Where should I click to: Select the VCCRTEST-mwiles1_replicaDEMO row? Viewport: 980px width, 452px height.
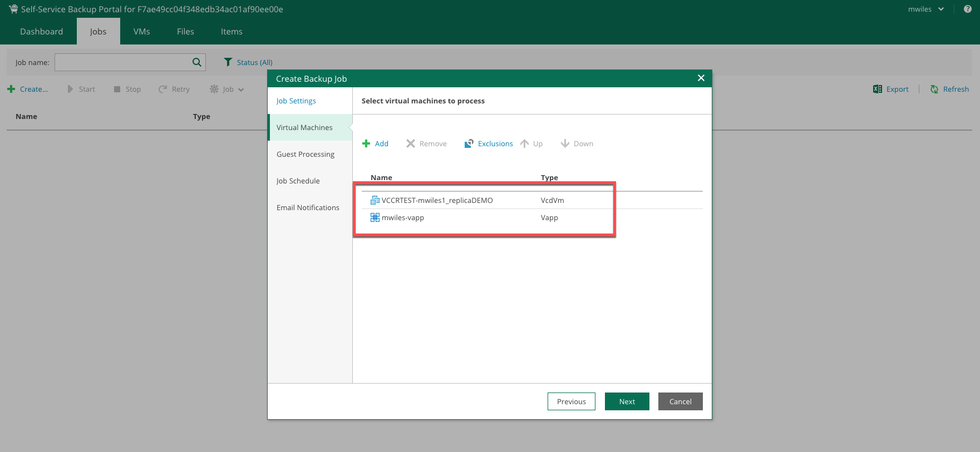coord(437,200)
